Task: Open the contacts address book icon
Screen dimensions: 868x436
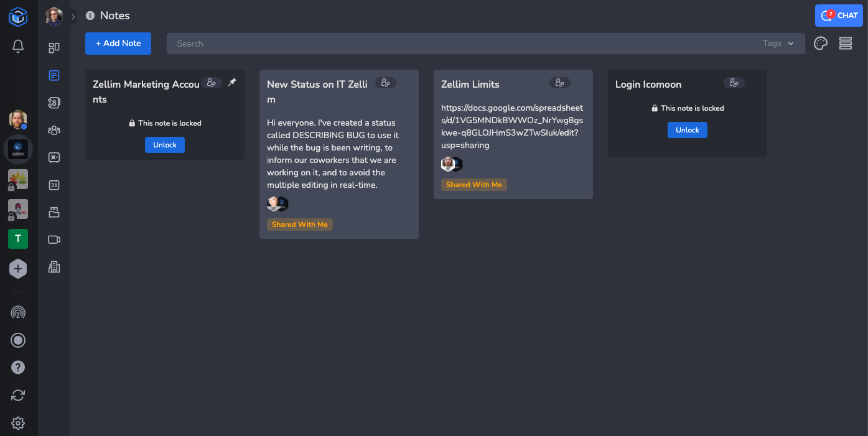Action: [54, 103]
